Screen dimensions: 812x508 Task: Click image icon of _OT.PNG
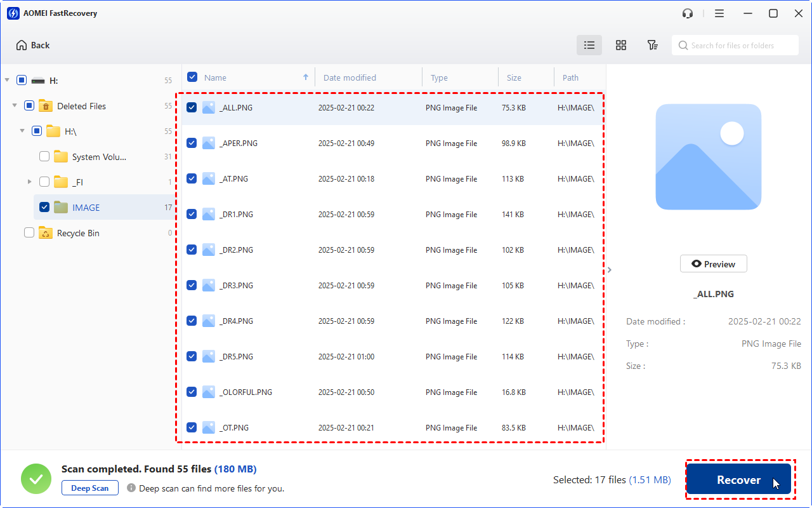[209, 428]
